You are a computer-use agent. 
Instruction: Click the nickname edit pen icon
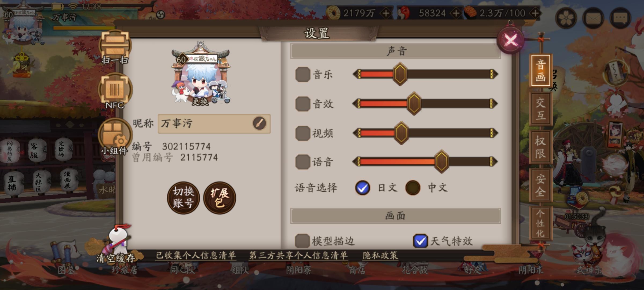tap(259, 123)
